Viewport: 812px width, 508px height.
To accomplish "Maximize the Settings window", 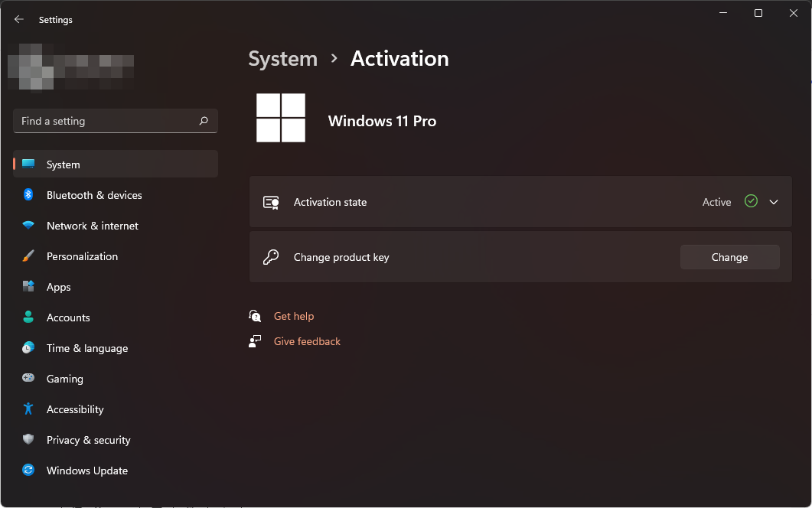I will click(x=758, y=13).
